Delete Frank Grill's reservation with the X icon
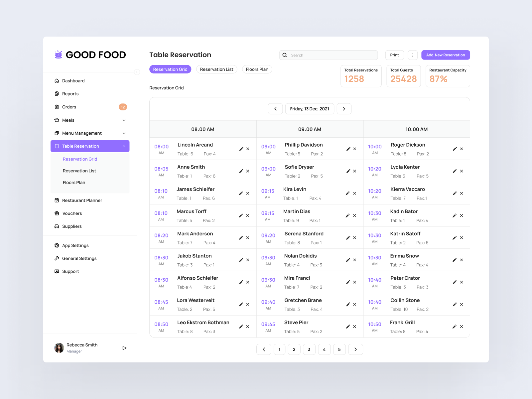Image resolution: width=532 pixels, height=399 pixels. pyautogui.click(x=462, y=327)
